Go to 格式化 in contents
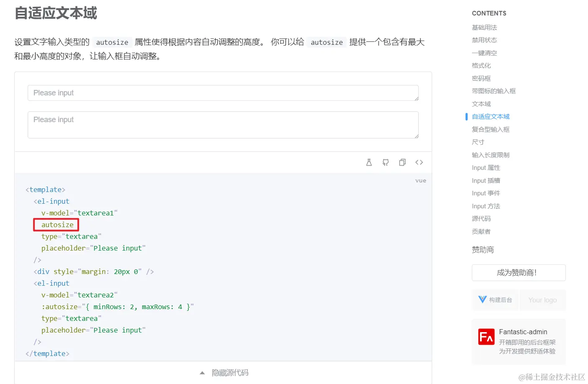588x384 pixels. click(481, 66)
